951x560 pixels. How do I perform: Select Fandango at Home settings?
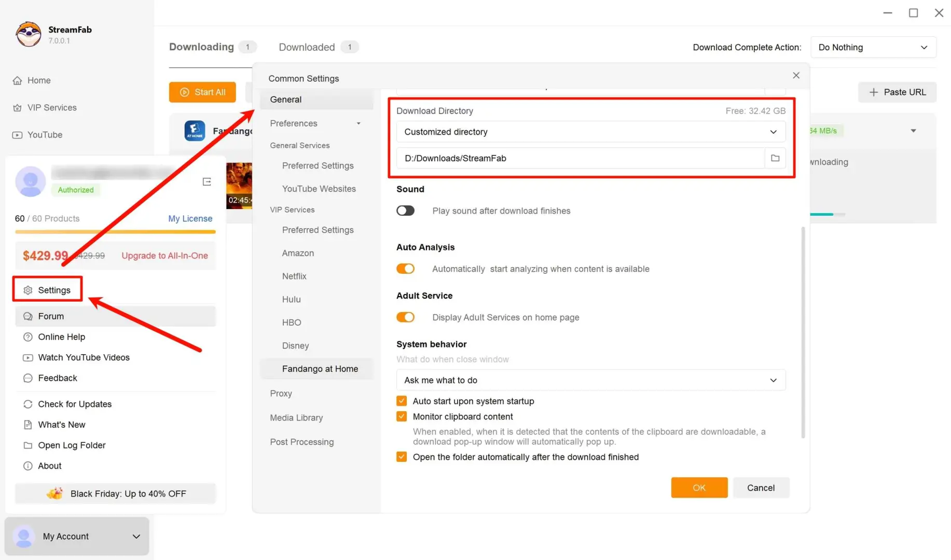pos(316,369)
